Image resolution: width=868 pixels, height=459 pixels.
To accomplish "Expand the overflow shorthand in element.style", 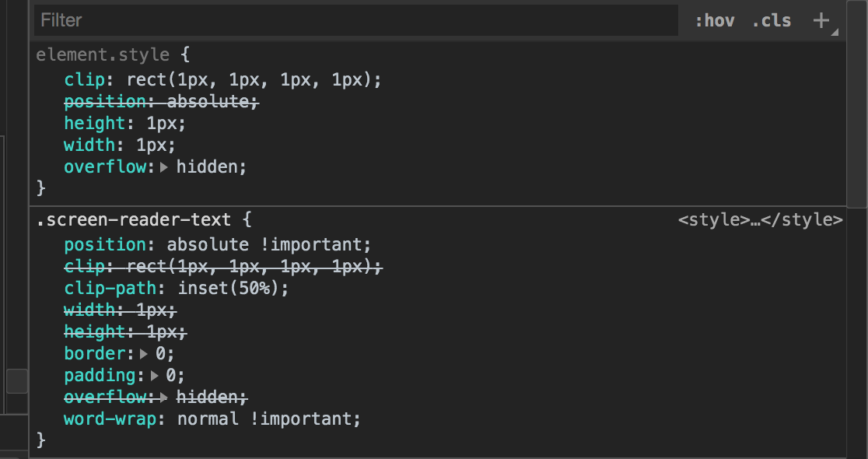I will [x=163, y=167].
